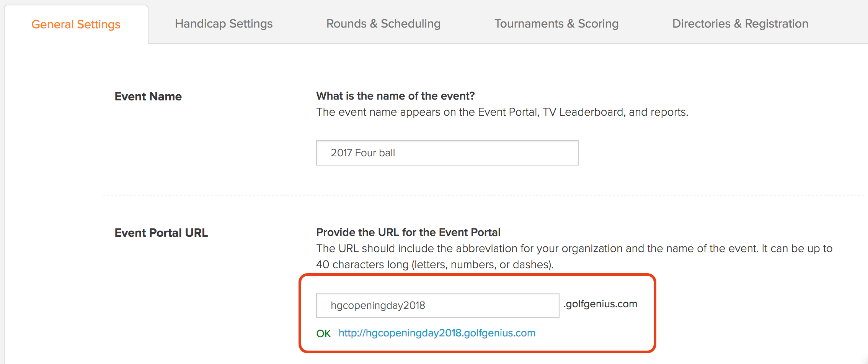Focus the event name field containing '2017 Four ball'
The width and height of the screenshot is (868, 364).
447,153
